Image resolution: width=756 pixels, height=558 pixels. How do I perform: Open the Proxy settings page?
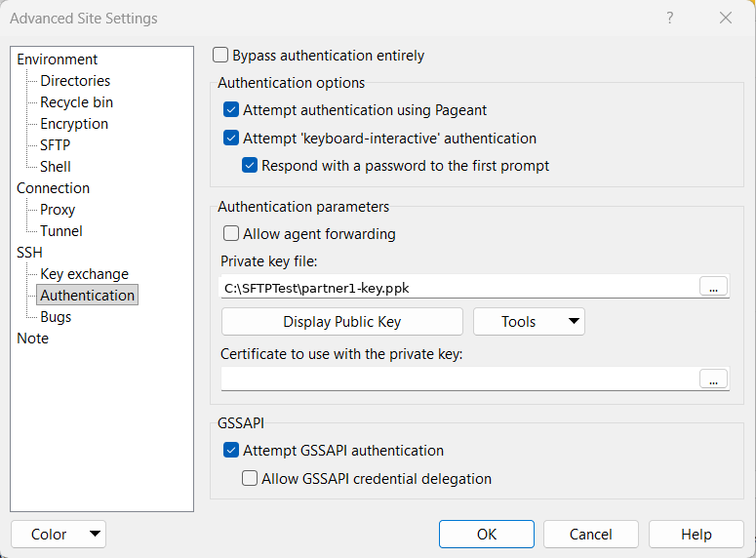tap(58, 210)
